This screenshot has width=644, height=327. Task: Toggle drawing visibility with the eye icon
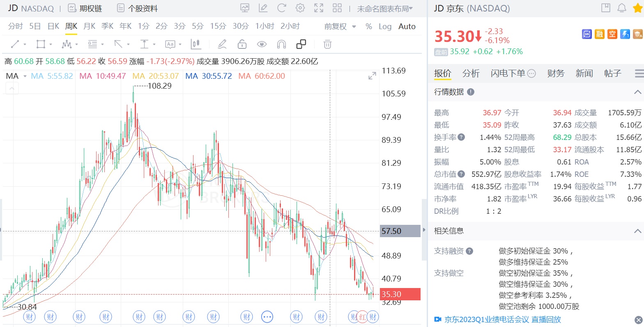pos(262,44)
